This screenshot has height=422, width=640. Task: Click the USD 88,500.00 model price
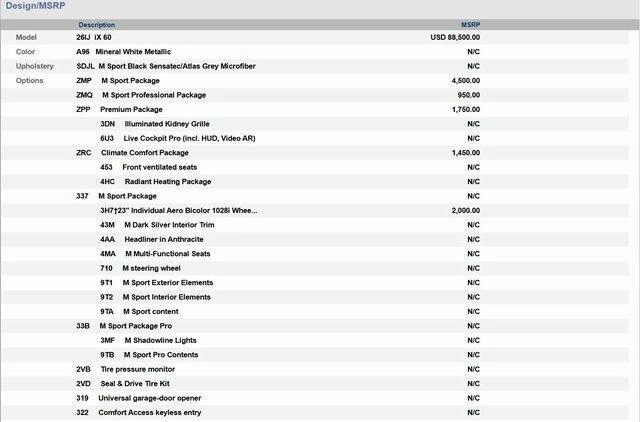pos(455,37)
